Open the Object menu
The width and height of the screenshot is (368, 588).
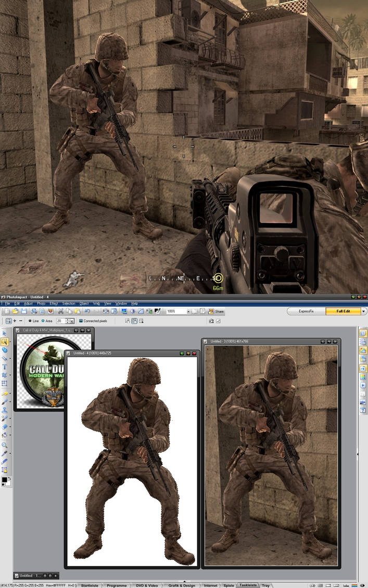tap(84, 304)
